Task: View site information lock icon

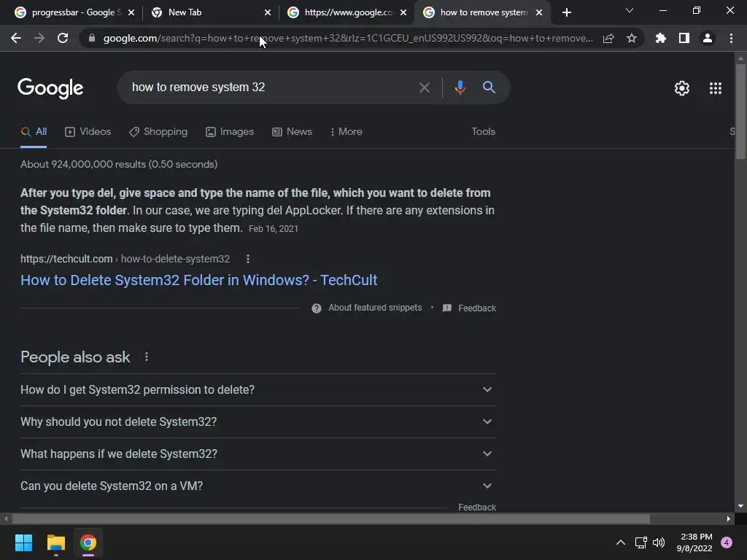Action: click(x=91, y=38)
